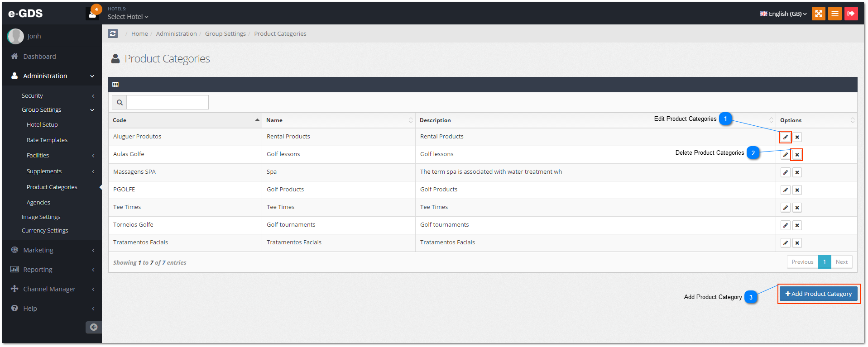Open Currency Settings in the sidebar
This screenshot has width=868, height=347.
coord(45,231)
